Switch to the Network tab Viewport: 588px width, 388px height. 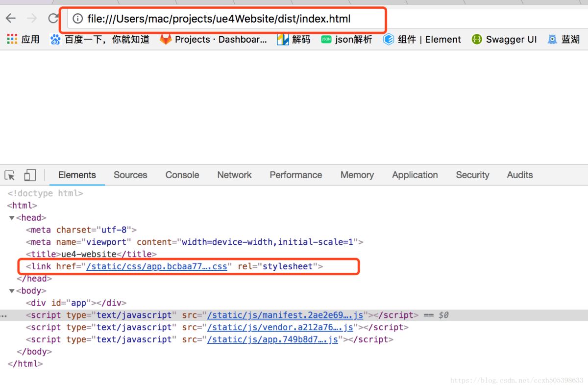click(234, 175)
